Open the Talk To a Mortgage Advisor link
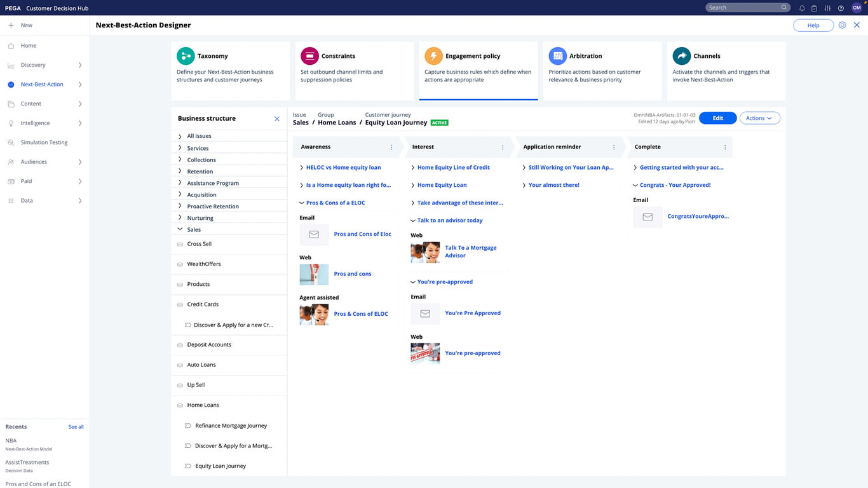The width and height of the screenshot is (868, 488). 470,251
